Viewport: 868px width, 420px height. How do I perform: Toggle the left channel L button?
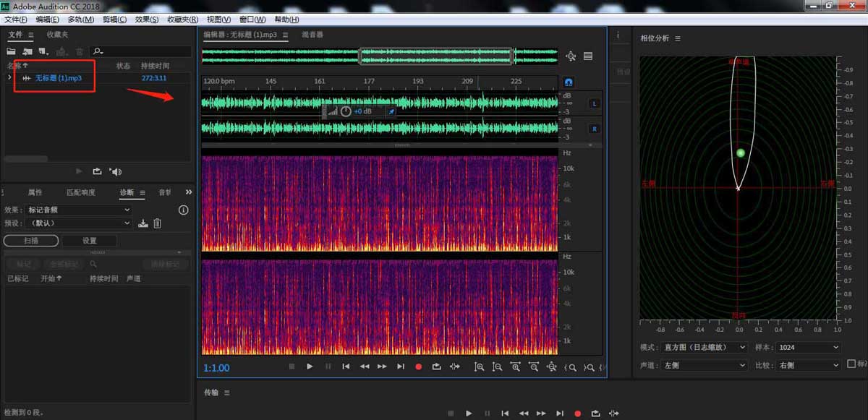tap(595, 103)
